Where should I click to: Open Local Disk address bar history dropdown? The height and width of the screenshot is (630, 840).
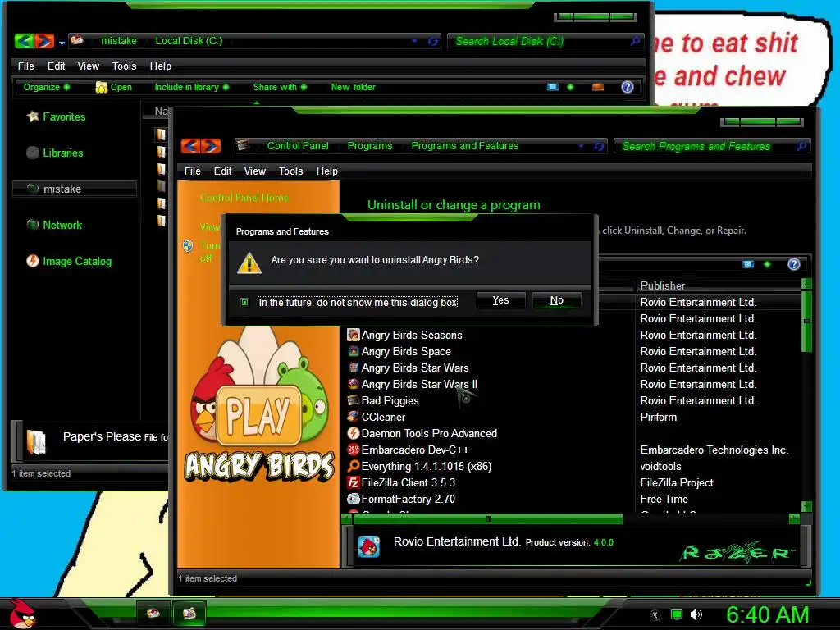(414, 41)
